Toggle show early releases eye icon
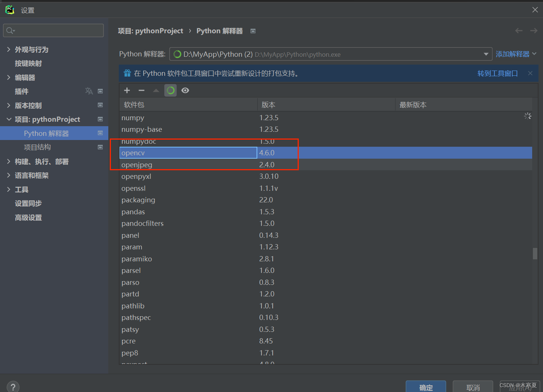This screenshot has height=392, width=543. tap(185, 90)
